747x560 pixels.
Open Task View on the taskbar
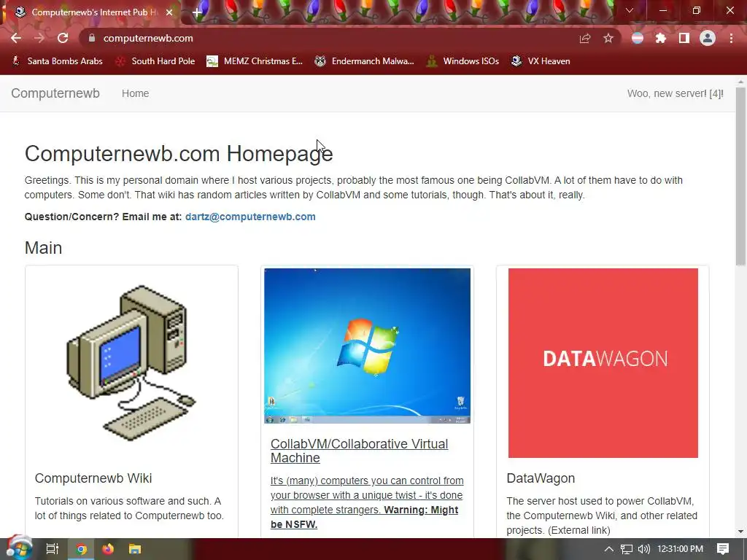coord(53,549)
